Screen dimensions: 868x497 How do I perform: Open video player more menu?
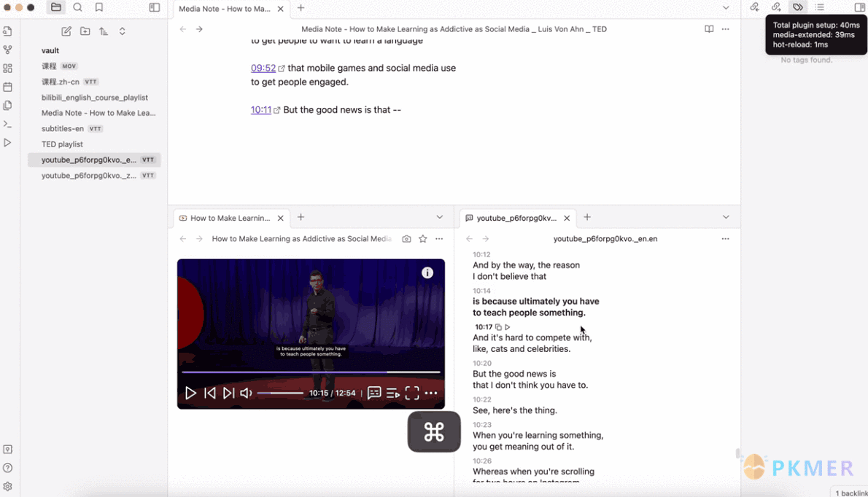tap(431, 393)
